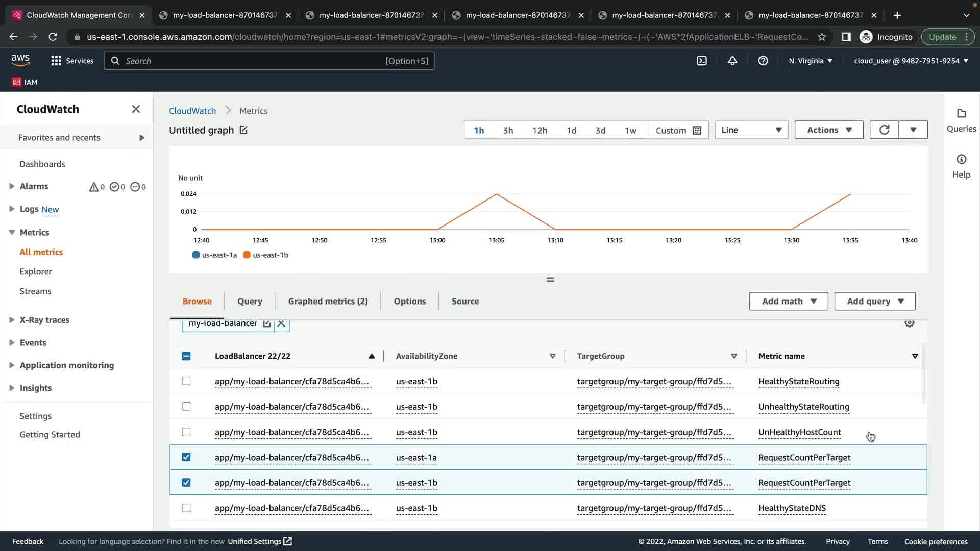This screenshot has width=980, height=551.
Task: Remove the my-load-balancer filter with X
Action: click(281, 323)
